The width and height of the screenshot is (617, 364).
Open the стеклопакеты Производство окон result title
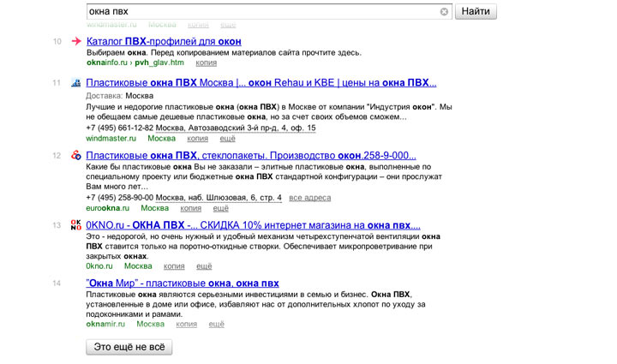coord(251,155)
